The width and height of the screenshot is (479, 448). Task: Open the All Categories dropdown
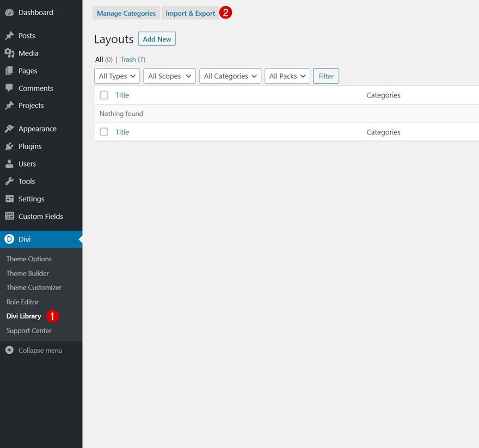click(230, 76)
